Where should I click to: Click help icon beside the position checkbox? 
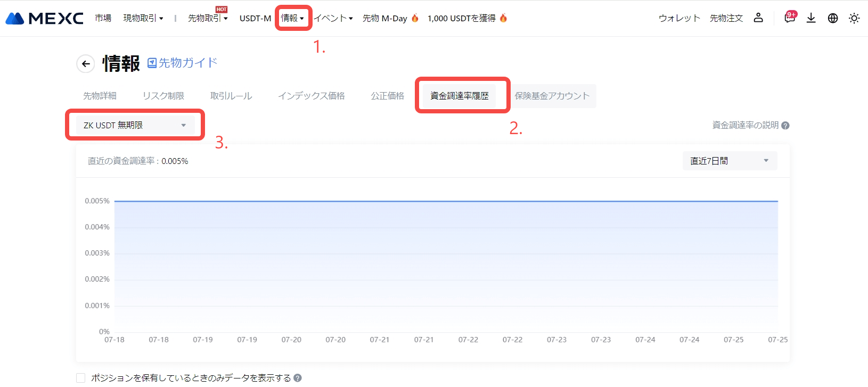click(298, 378)
